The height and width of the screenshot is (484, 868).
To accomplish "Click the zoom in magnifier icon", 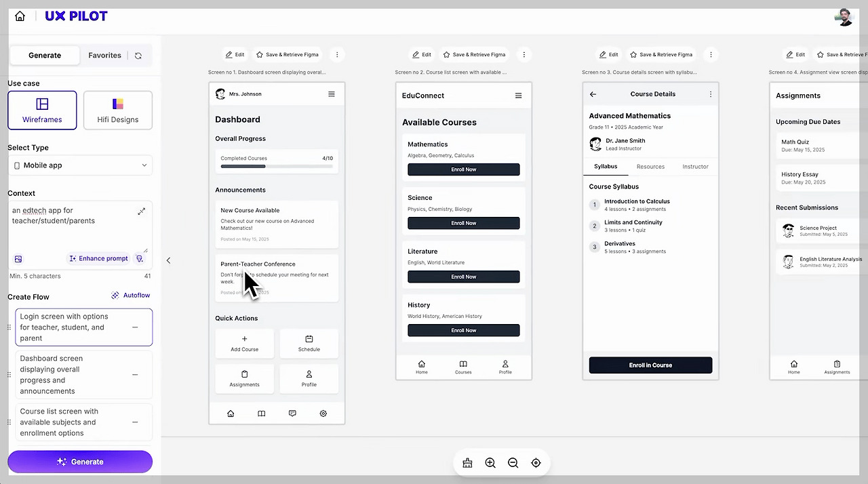I will tap(490, 462).
